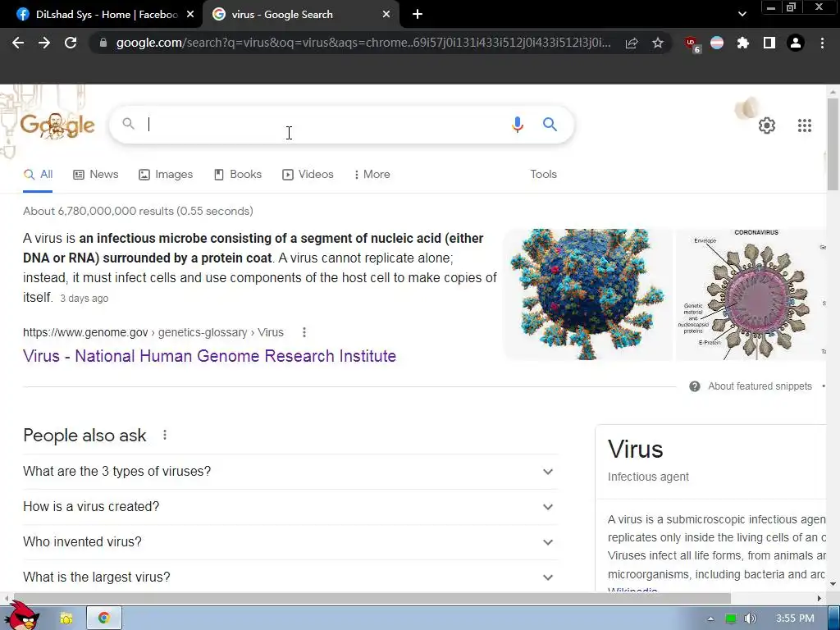Toggle the browser side panel

769,43
